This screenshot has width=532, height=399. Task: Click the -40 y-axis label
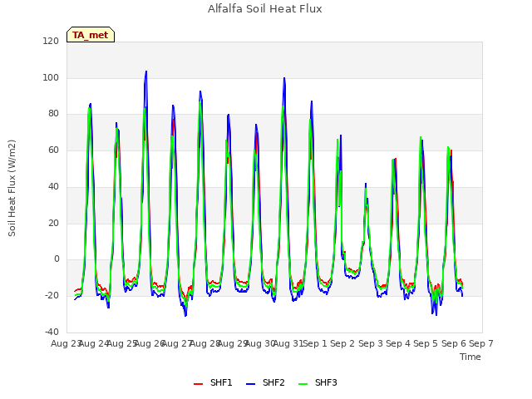pyautogui.click(x=52, y=332)
